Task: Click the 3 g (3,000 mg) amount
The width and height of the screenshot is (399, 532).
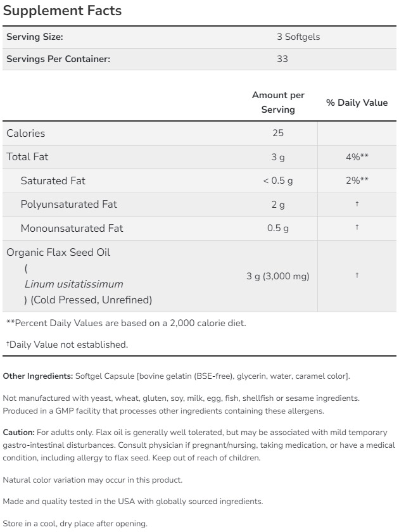Action: click(278, 276)
